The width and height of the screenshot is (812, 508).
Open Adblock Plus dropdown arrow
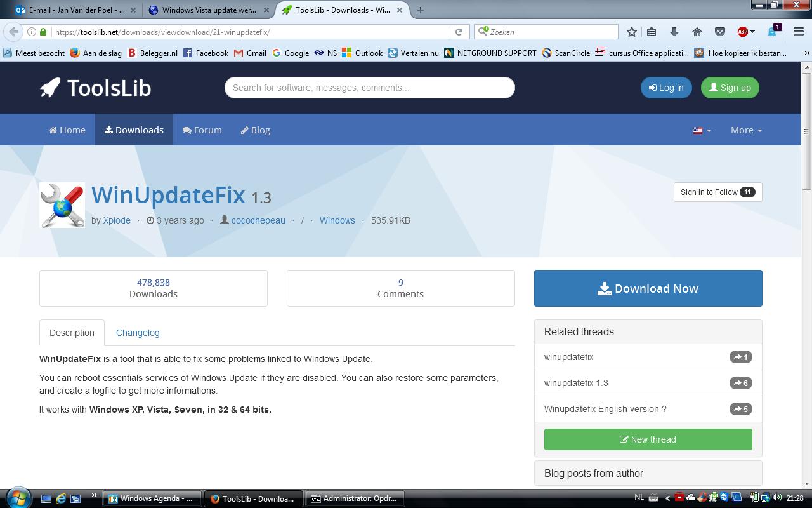(752, 32)
